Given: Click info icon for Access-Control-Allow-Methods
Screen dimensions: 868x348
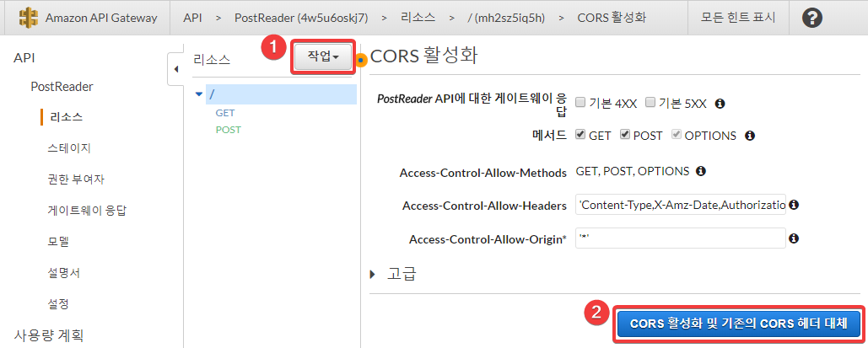Looking at the screenshot, I should [x=700, y=171].
